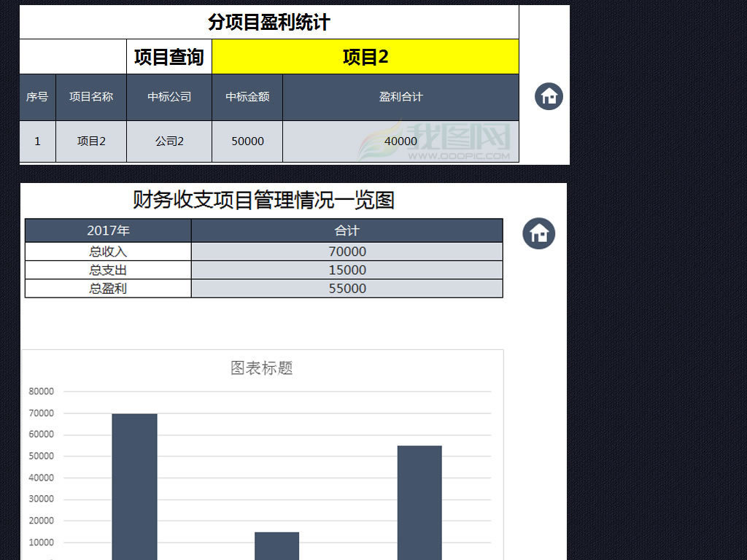Select the 序号 column header
The image size is (747, 560).
pos(38,97)
